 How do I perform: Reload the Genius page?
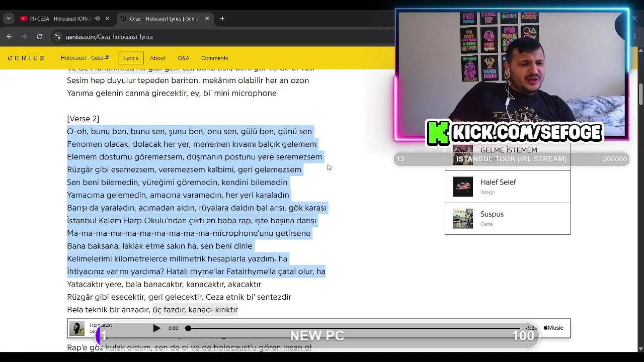click(39, 37)
